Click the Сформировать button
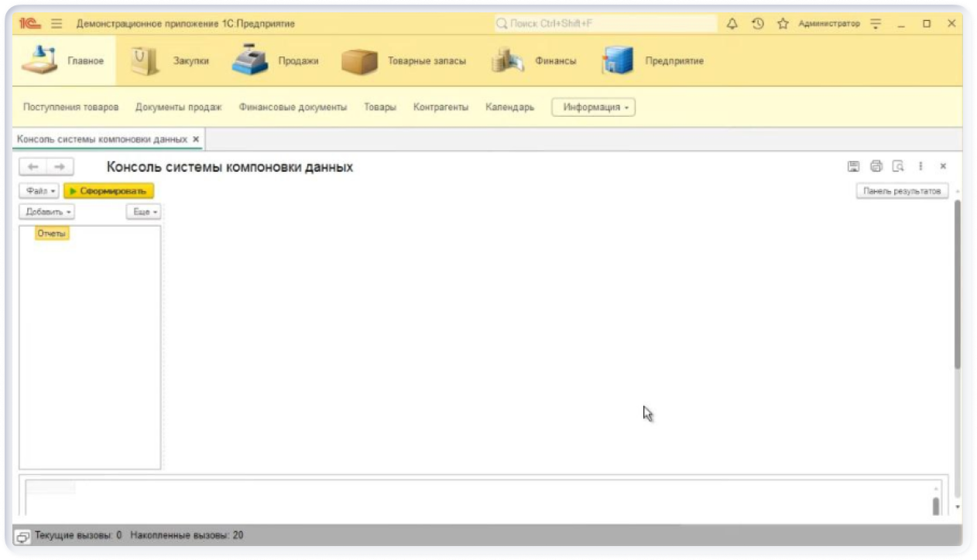Viewport: 977px width, 560px height. [x=109, y=190]
